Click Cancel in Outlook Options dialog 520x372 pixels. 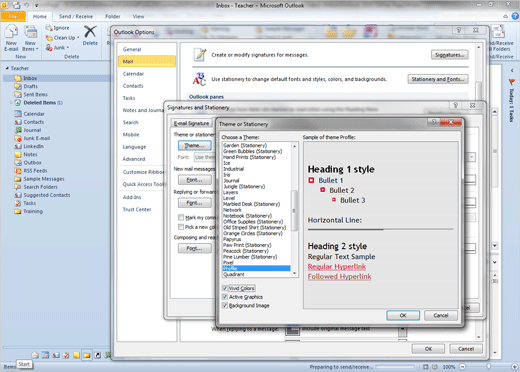(466, 349)
